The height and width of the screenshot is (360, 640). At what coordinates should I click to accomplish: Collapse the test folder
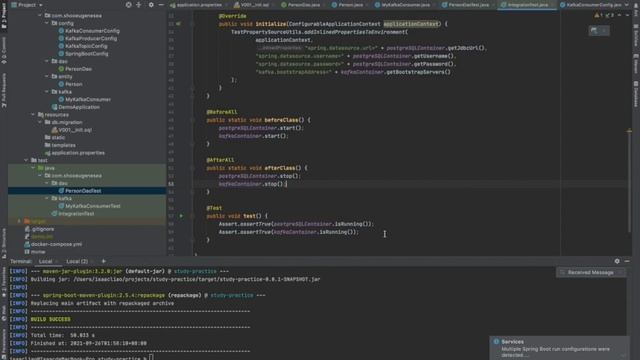pos(26,160)
